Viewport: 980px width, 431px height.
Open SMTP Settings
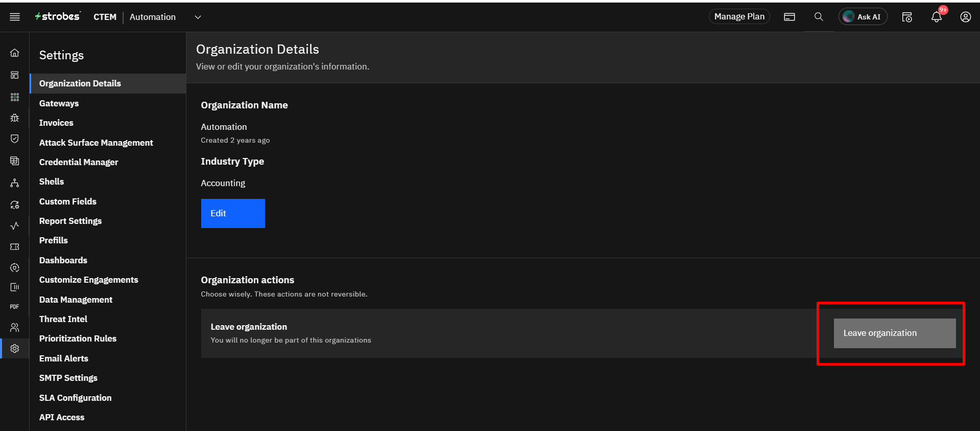click(68, 378)
